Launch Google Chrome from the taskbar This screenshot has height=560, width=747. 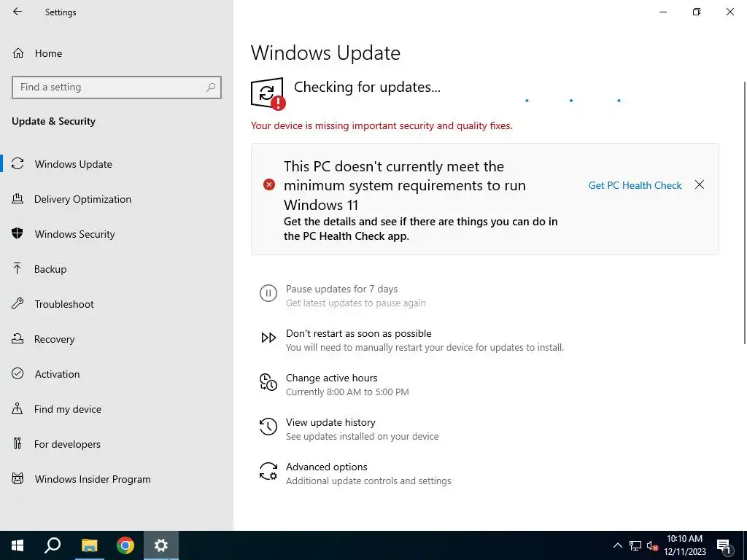point(125,545)
